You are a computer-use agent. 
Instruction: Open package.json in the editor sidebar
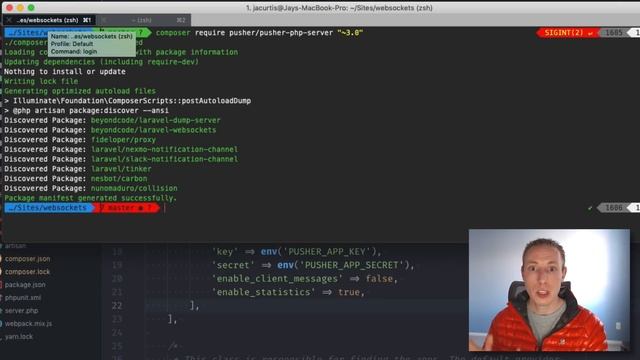(25, 284)
